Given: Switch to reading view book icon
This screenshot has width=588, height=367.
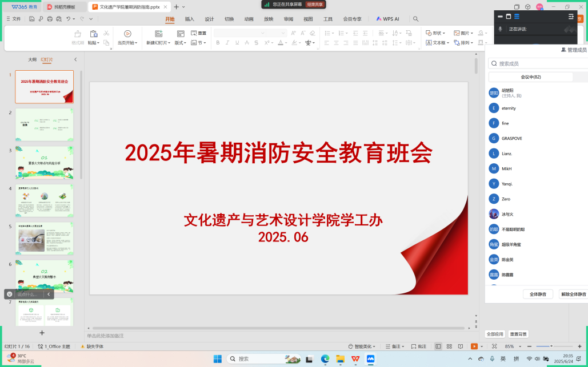Looking at the screenshot, I should click(x=461, y=346).
